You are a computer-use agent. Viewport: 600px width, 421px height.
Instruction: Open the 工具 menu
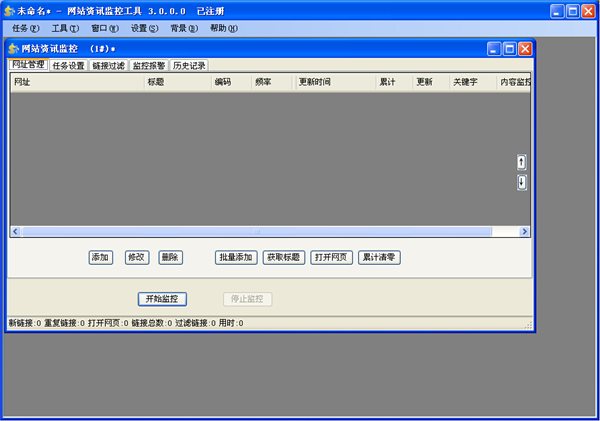65,28
